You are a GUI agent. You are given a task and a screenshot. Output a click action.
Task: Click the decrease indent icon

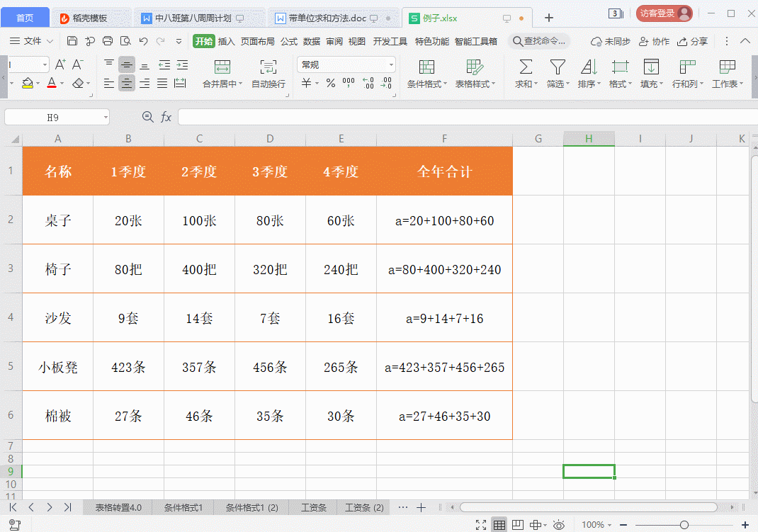[x=164, y=64]
